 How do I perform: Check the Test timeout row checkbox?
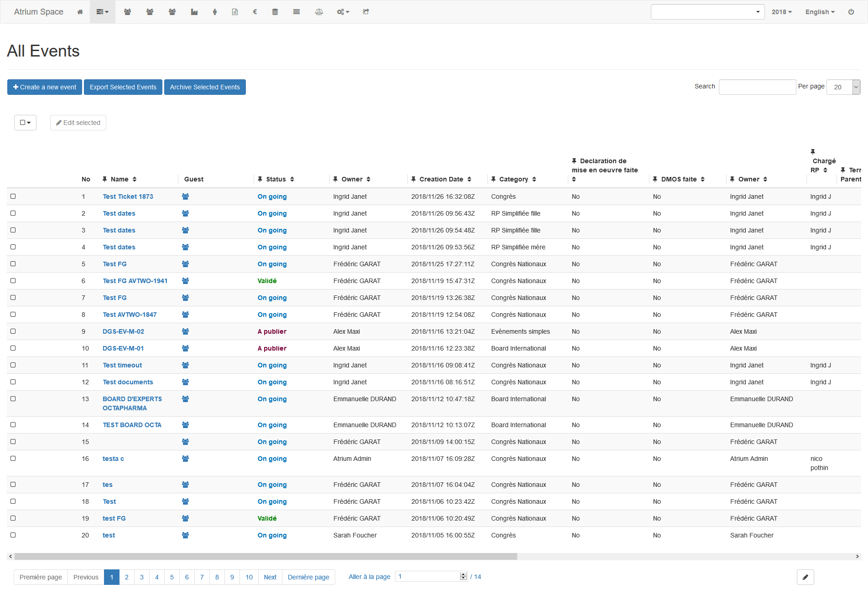coord(13,365)
